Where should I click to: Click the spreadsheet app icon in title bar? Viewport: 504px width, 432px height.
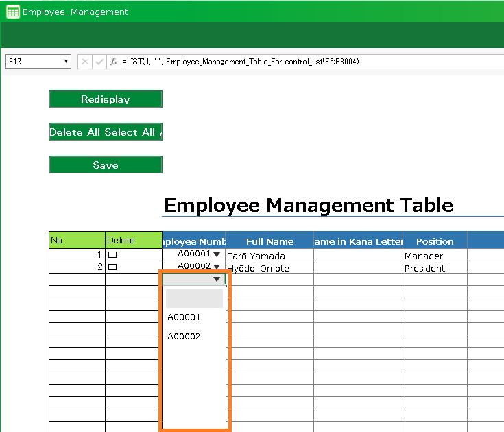[x=12, y=12]
